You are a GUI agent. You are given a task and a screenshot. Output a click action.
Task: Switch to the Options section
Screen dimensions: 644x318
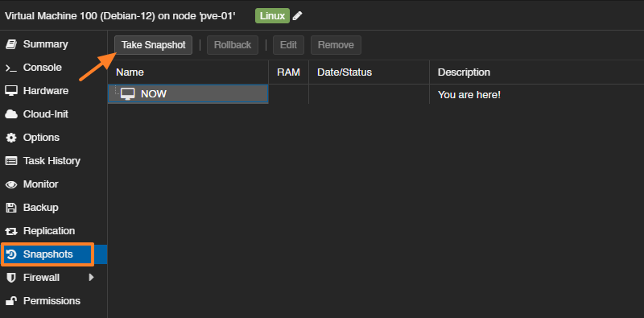click(53, 138)
